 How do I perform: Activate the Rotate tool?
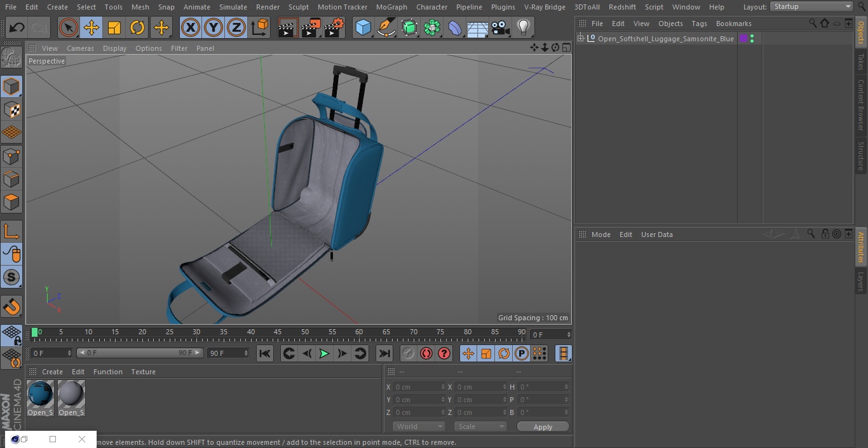137,27
